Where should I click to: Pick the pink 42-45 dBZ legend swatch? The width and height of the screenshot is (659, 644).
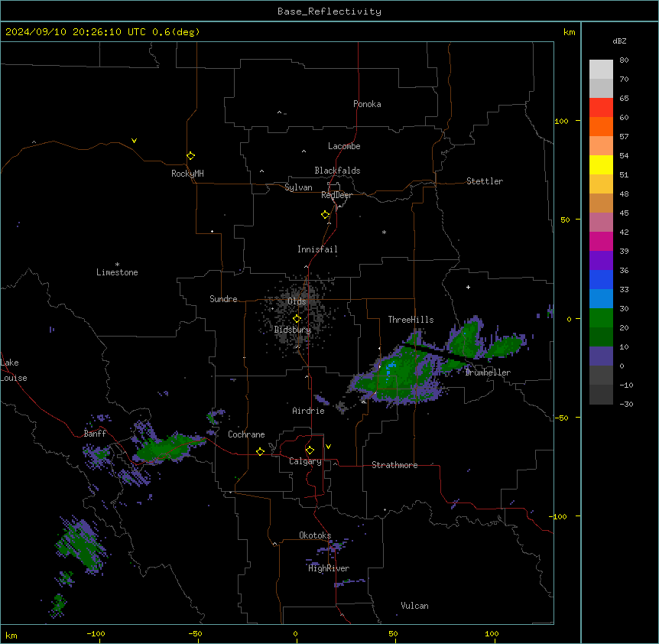(x=601, y=222)
